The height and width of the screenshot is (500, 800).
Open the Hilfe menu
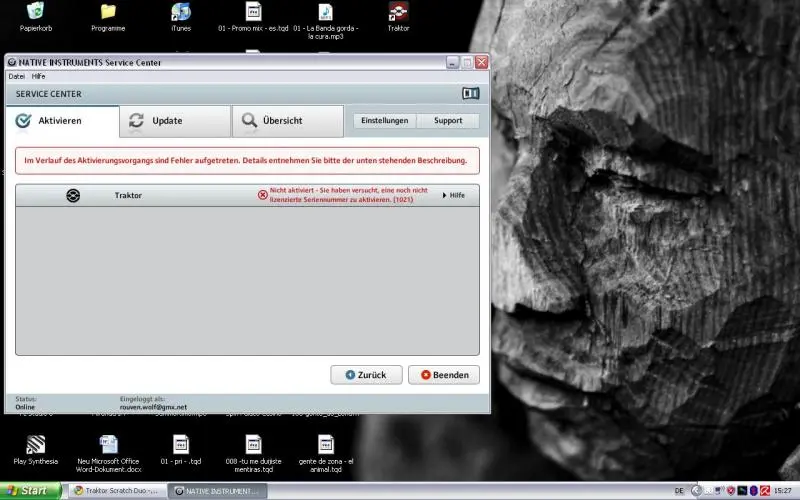coord(38,76)
